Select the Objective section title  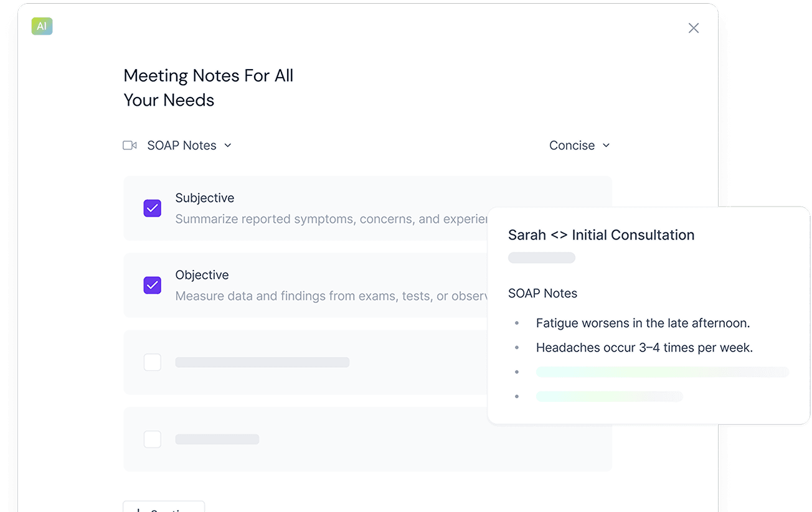(202, 275)
